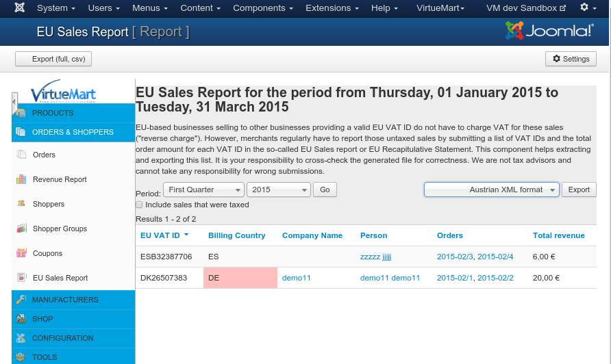
Task: Sort table by EU VAT ID column
Action: [160, 235]
